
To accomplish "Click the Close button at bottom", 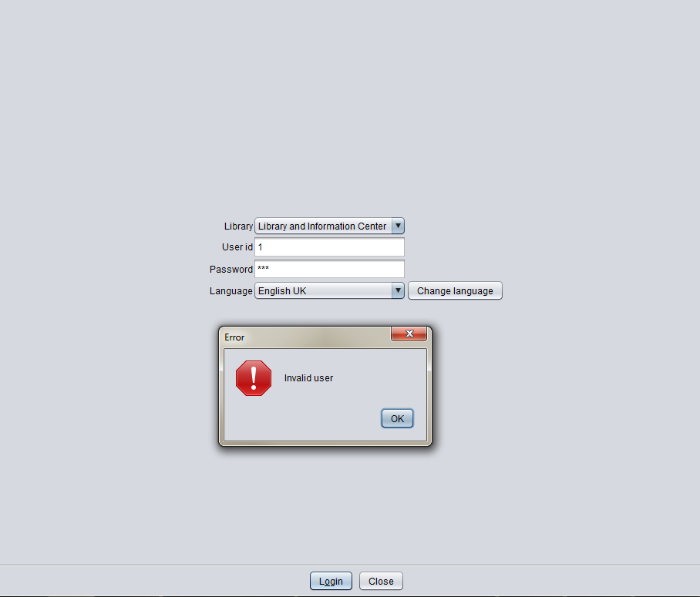I will click(381, 581).
